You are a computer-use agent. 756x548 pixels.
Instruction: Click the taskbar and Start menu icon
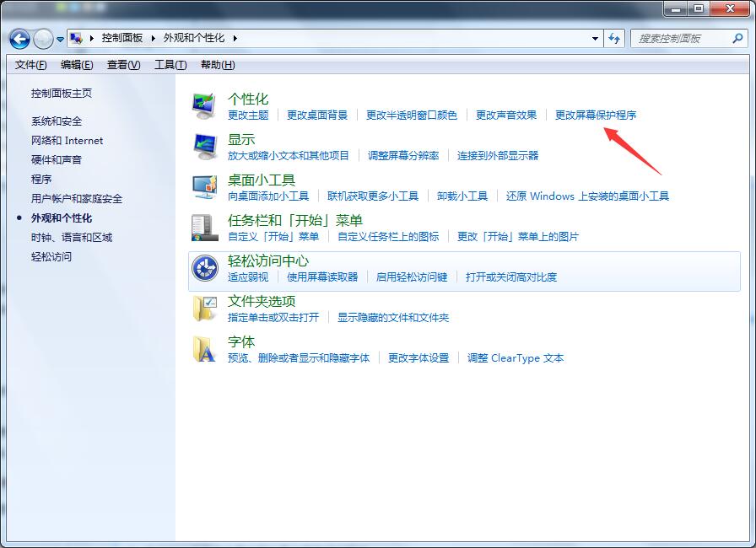[204, 228]
